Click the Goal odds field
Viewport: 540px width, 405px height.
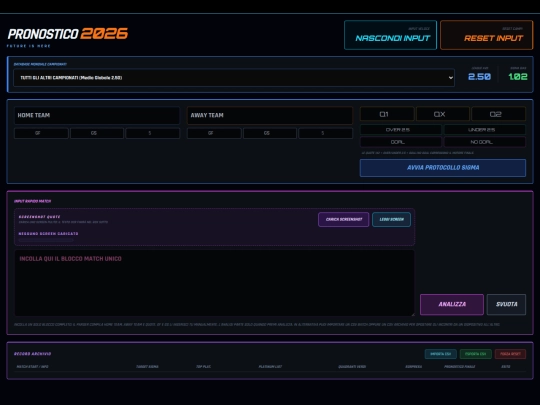click(x=401, y=142)
